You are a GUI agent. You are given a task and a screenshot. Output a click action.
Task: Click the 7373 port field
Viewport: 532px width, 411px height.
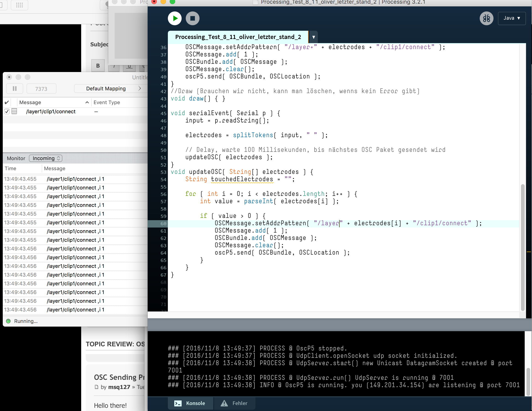(41, 89)
